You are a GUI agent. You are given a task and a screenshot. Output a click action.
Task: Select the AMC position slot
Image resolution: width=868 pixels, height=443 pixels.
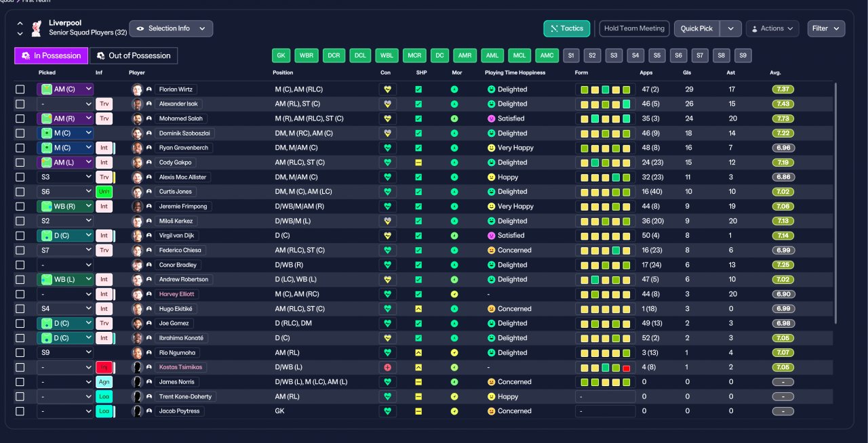pos(547,56)
